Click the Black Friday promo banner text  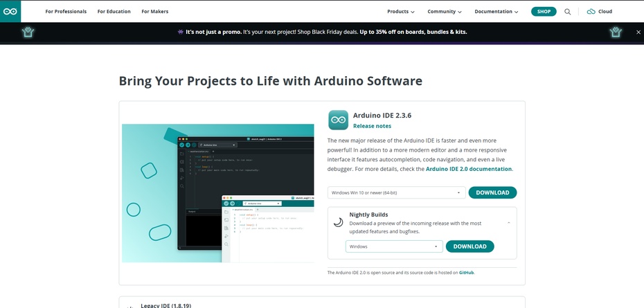[x=326, y=32]
